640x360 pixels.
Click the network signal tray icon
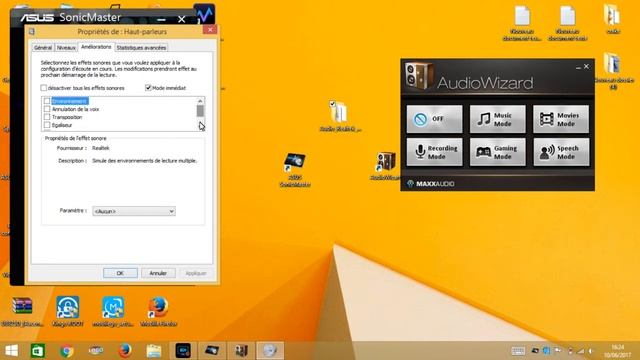point(580,351)
